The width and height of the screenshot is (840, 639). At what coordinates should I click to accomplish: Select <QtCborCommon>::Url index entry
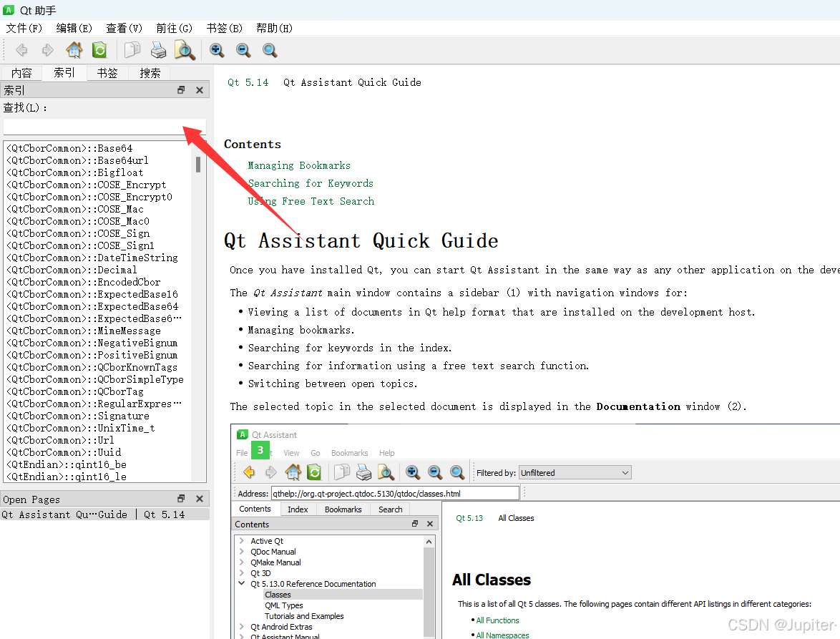60,440
